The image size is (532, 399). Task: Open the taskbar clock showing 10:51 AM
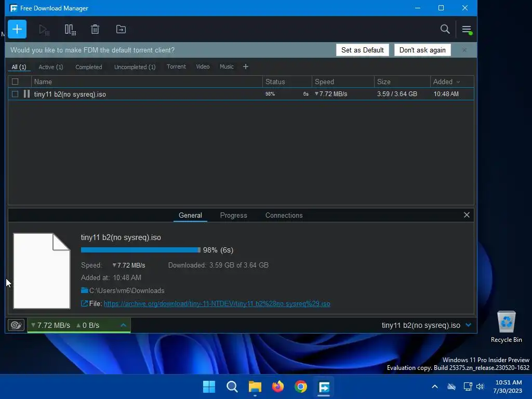pyautogui.click(x=508, y=387)
